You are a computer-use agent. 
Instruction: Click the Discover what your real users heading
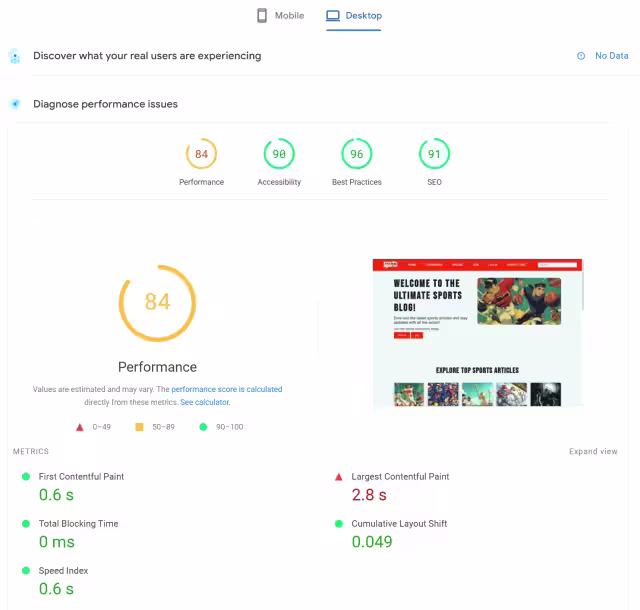[x=147, y=56]
